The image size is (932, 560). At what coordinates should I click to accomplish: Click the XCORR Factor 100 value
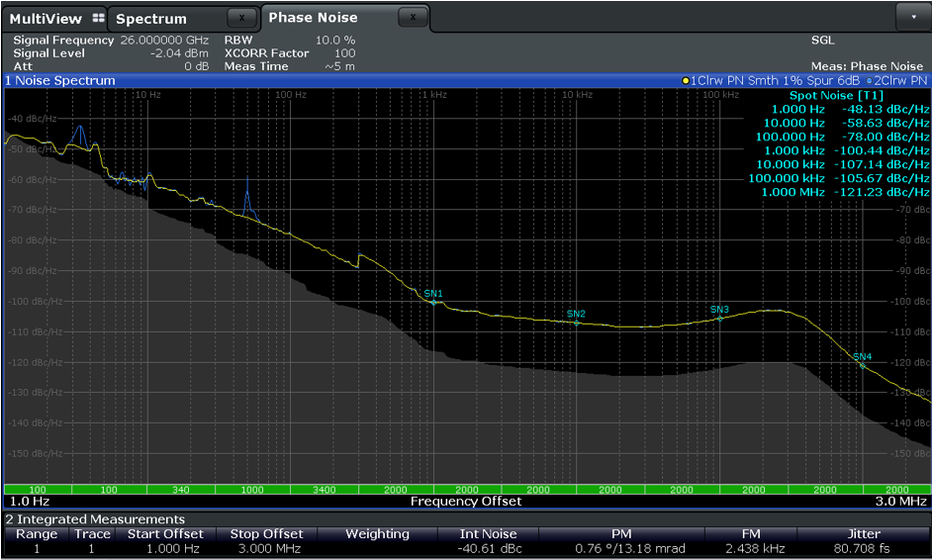[344, 52]
